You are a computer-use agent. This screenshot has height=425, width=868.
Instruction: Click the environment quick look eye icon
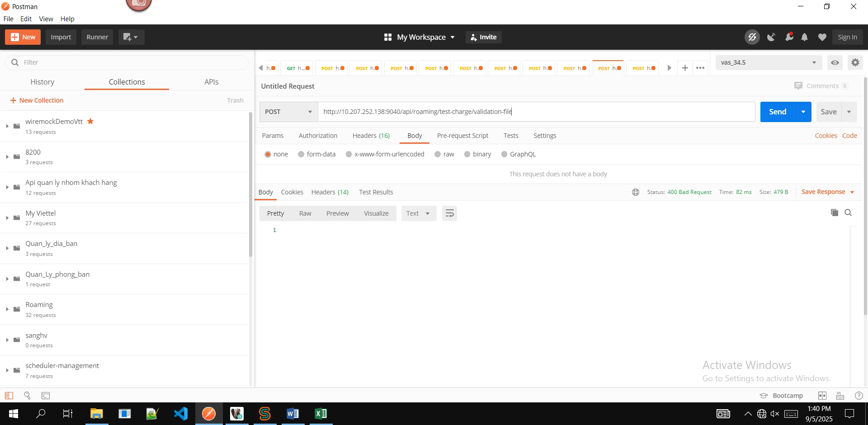(835, 63)
